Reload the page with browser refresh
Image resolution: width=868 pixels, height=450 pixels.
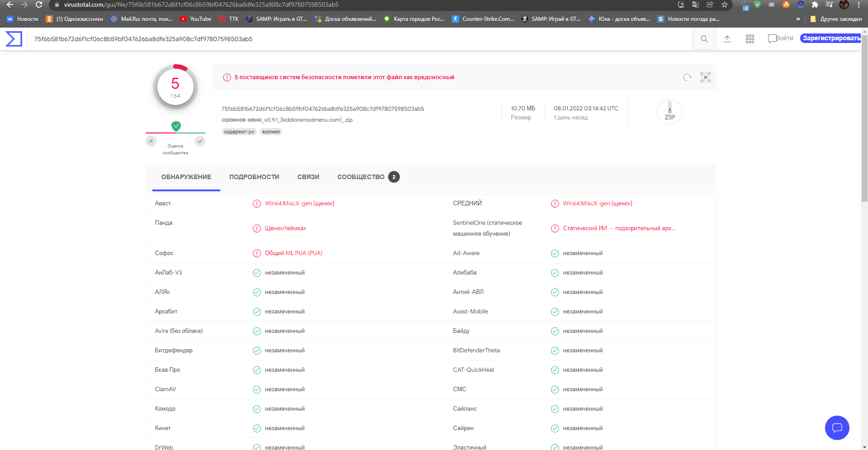[x=39, y=5]
